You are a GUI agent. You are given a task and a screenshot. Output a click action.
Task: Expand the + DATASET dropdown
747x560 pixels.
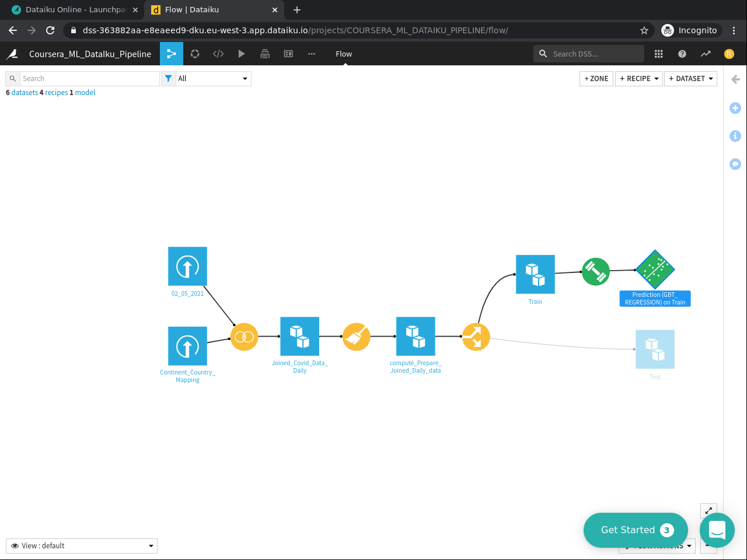pos(691,79)
